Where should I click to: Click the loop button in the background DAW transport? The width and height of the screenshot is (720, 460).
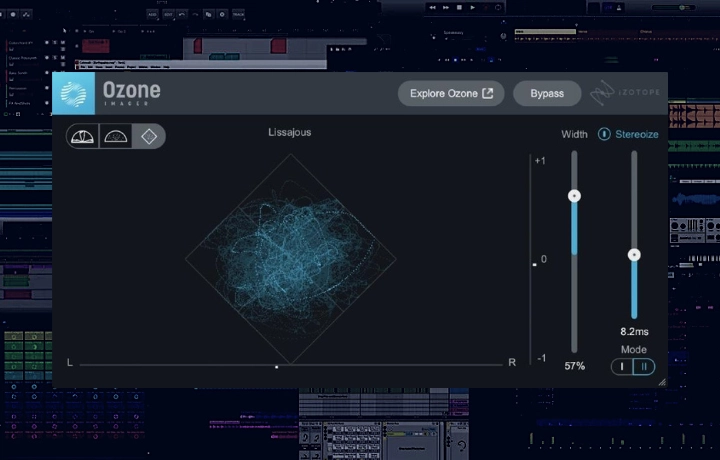pyautogui.click(x=498, y=7)
